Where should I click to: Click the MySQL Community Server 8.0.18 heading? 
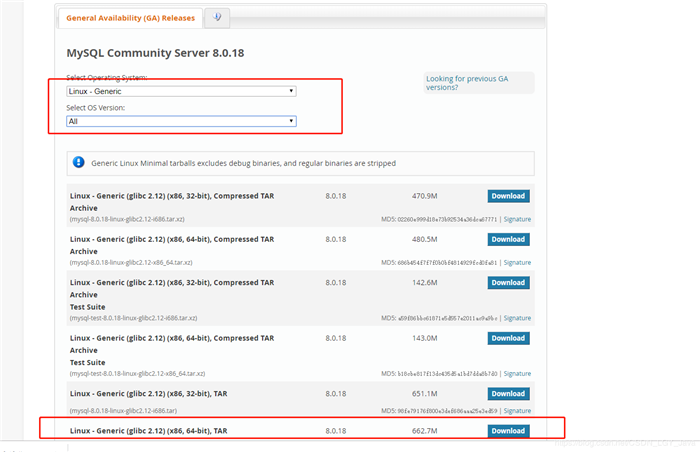click(155, 53)
